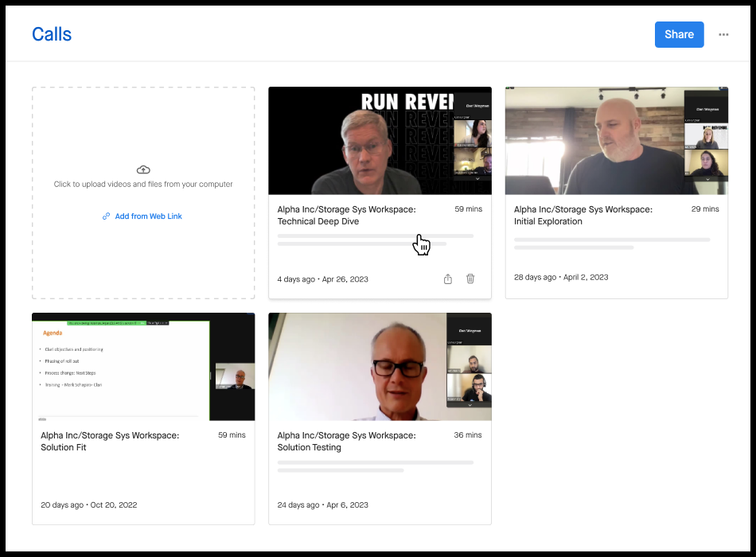
Task: Open the Technical Deep Dive video thumbnail
Action: (380, 140)
